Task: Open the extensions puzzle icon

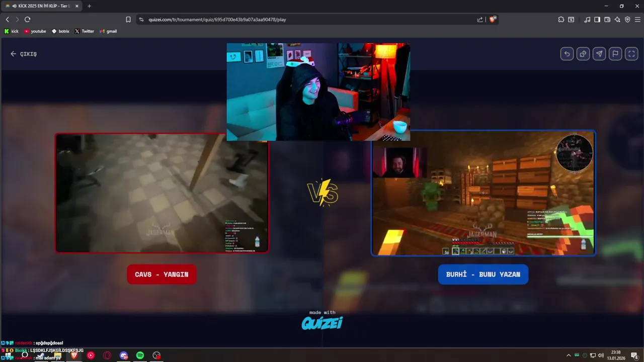Action: pyautogui.click(x=561, y=20)
